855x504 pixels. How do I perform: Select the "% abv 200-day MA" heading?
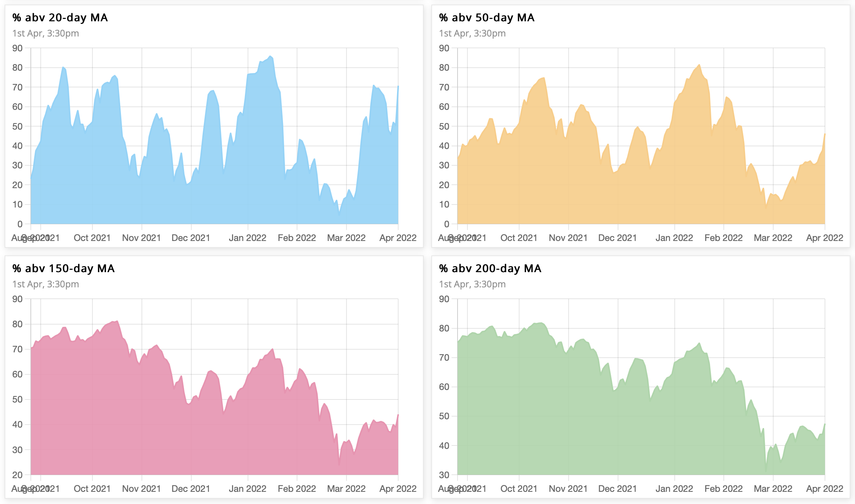click(490, 269)
